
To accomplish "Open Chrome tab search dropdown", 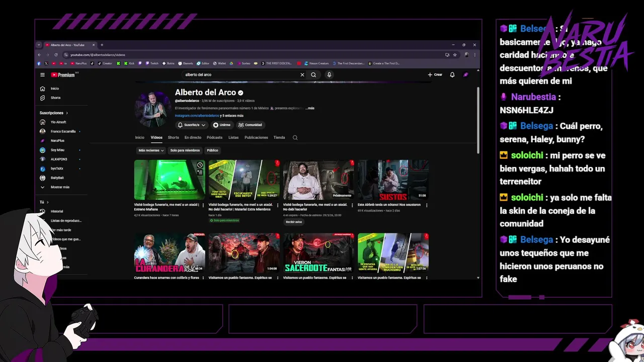I will point(39,45).
